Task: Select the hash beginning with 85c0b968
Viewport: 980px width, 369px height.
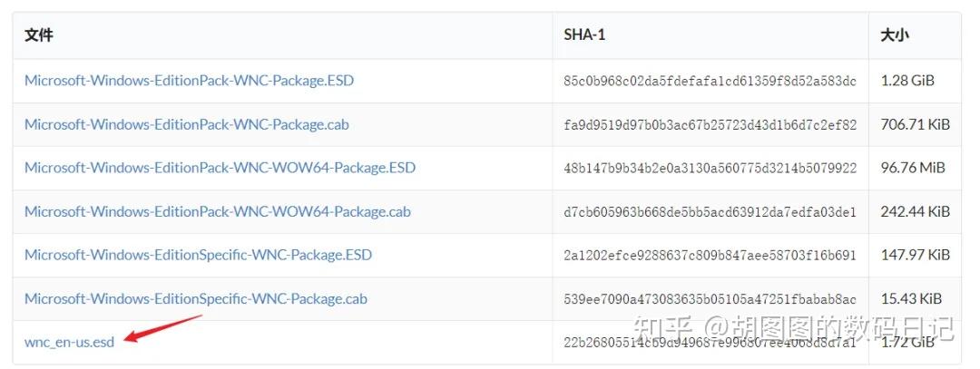Action: pos(709,82)
